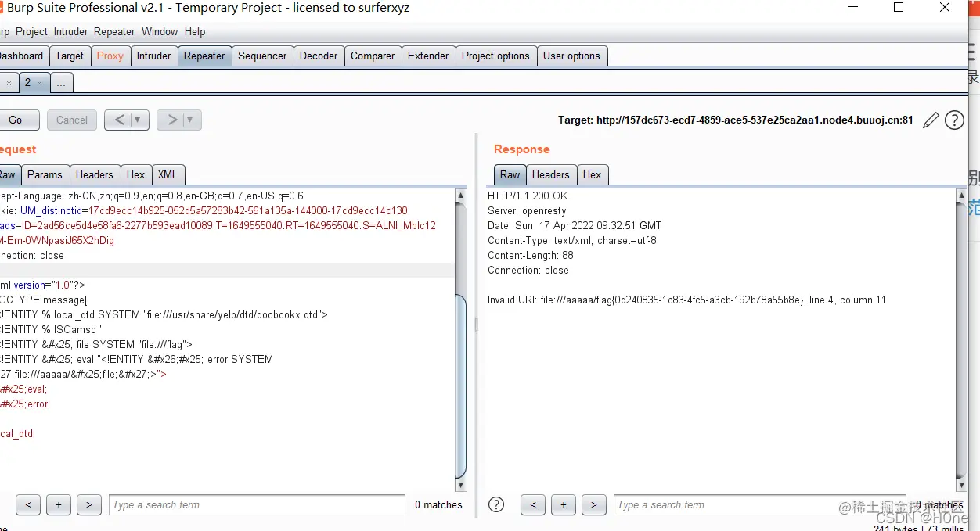Show request Params view
980x531 pixels.
45,174
